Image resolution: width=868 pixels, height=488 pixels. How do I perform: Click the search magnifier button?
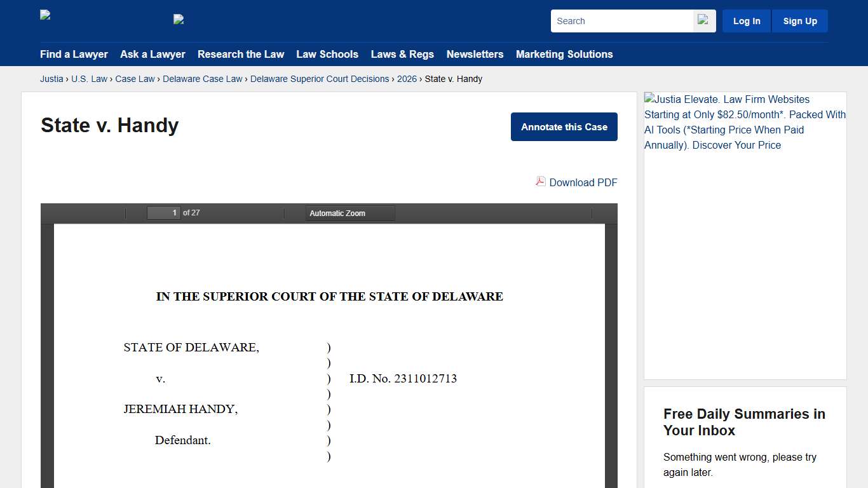pos(703,20)
